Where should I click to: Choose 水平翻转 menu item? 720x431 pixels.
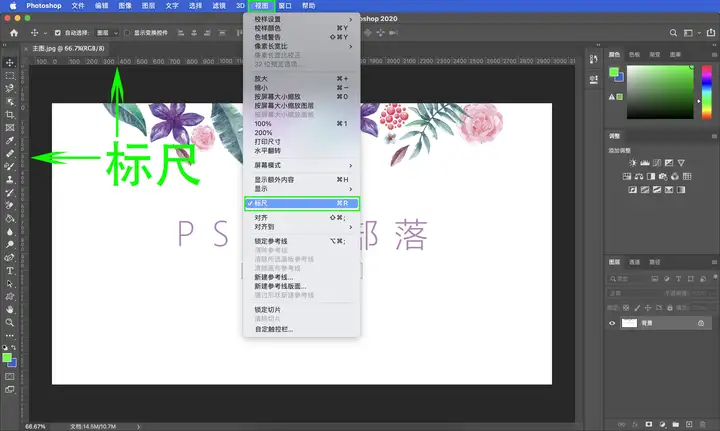pyautogui.click(x=302, y=151)
